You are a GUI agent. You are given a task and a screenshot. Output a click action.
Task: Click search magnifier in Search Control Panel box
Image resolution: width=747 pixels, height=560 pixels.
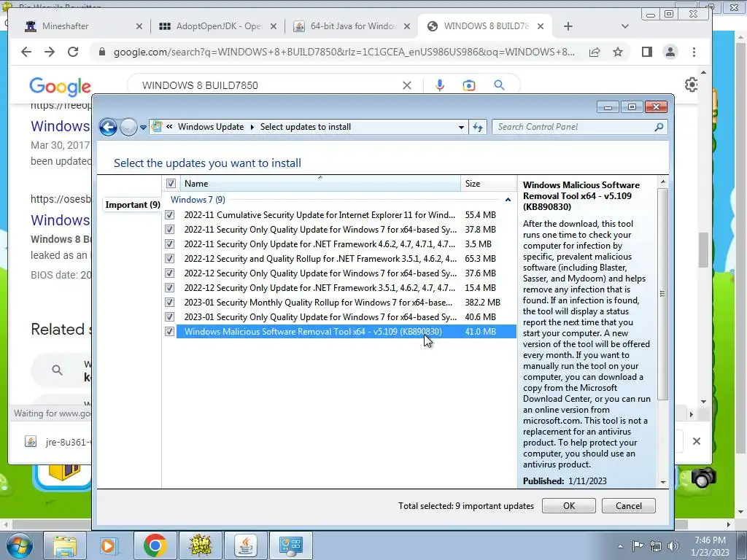[x=659, y=127]
